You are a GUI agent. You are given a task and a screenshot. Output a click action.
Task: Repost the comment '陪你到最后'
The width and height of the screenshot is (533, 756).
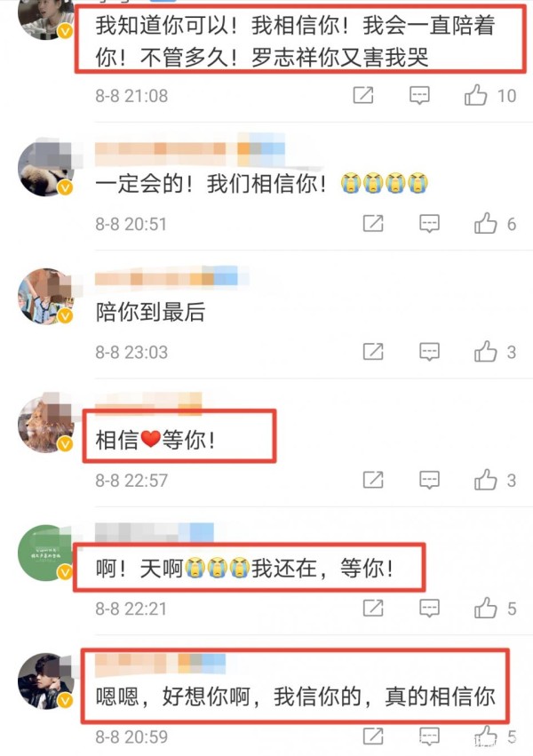(373, 352)
